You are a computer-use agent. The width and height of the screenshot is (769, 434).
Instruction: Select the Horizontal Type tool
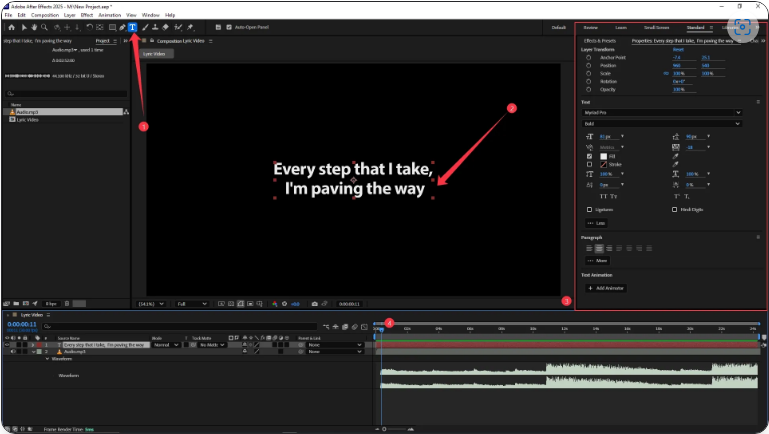(x=132, y=27)
